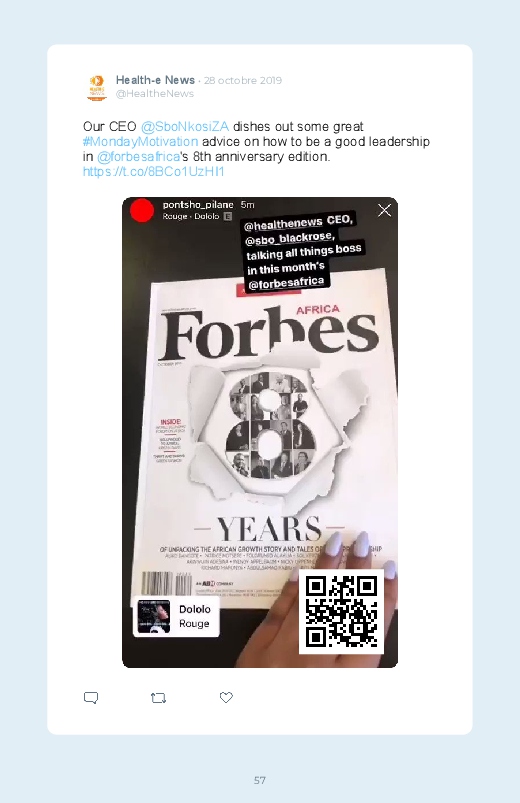Tap the @healthenews tag on story
Screen dimensions: 520x803
coord(283,224)
